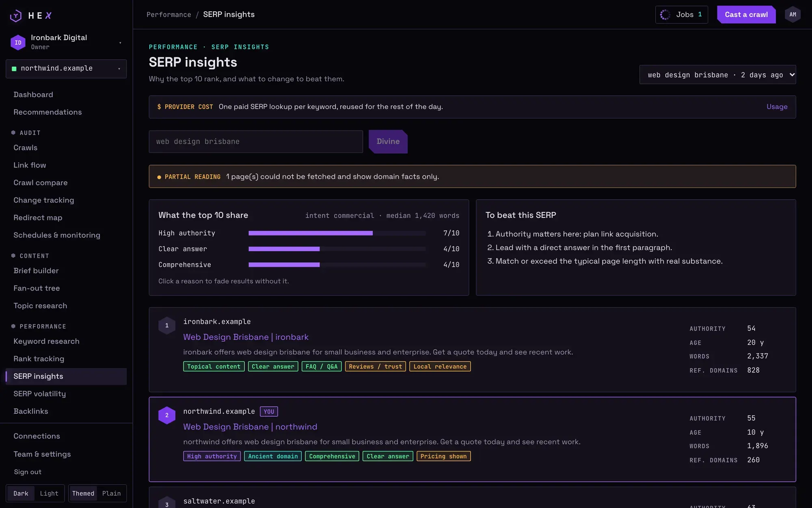The image size is (812, 508).
Task: Click rank 1 hexagon badge for ironbark.example
Action: pos(167,326)
